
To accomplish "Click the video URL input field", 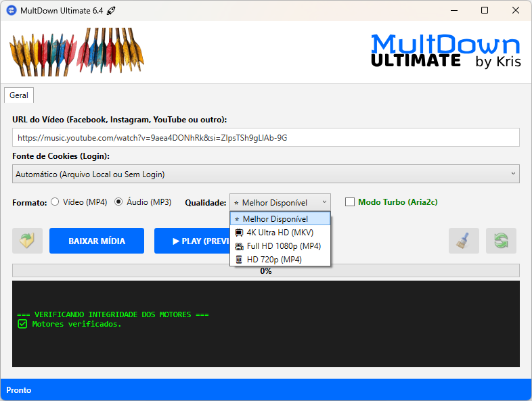I will pyautogui.click(x=265, y=137).
